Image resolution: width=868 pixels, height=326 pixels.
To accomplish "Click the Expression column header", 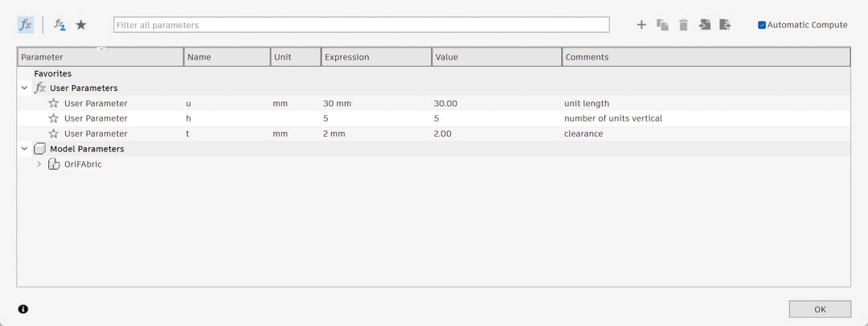I will 375,57.
